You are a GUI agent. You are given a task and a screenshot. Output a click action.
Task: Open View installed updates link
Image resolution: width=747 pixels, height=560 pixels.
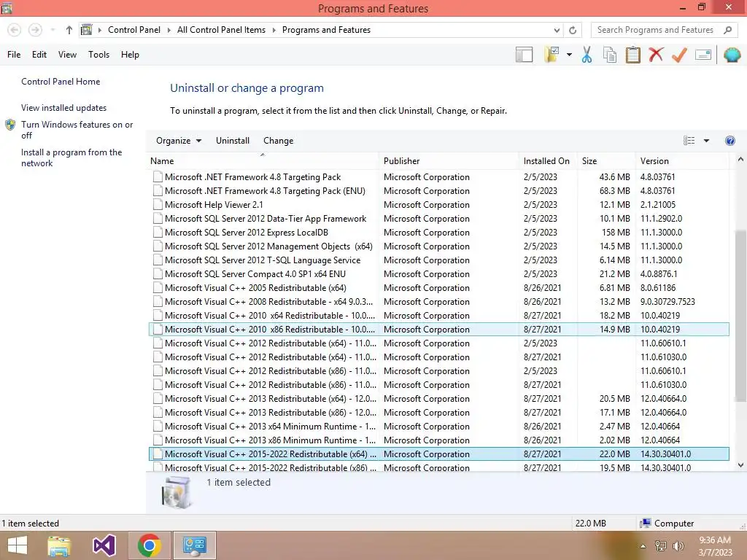tap(63, 108)
